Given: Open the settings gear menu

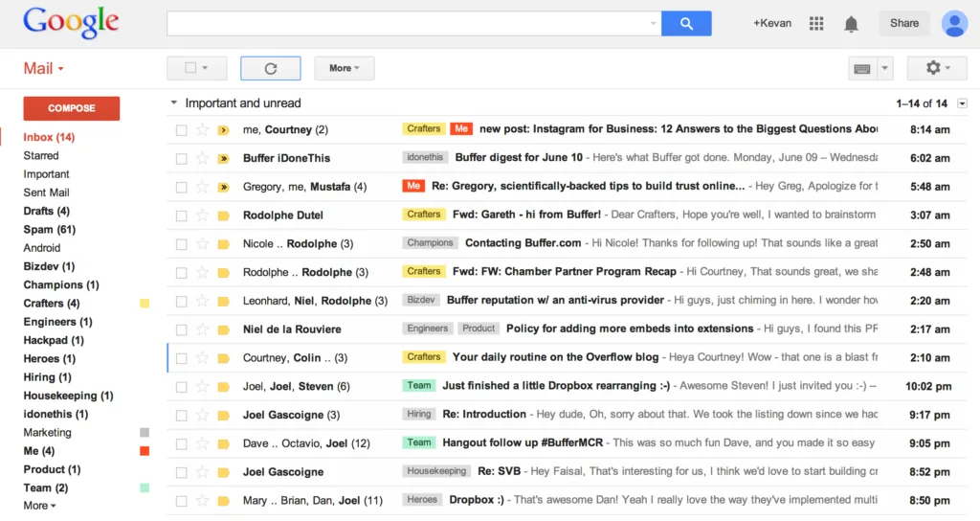Looking at the screenshot, I should tap(938, 68).
